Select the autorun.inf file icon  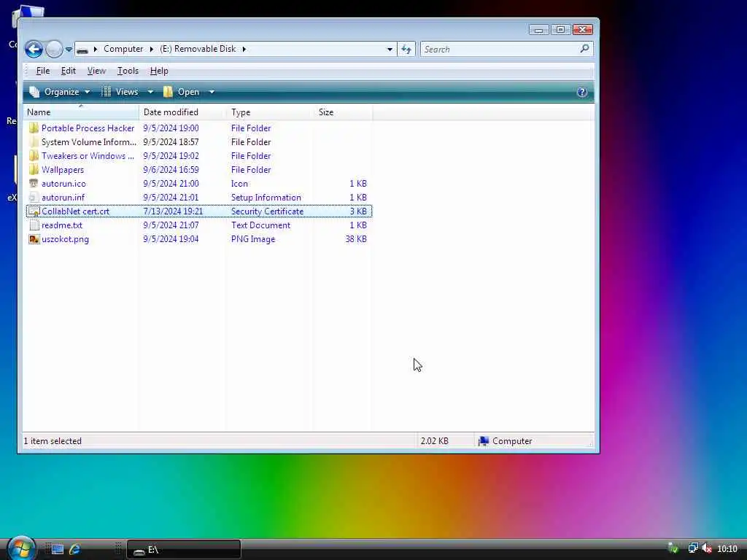tap(34, 197)
